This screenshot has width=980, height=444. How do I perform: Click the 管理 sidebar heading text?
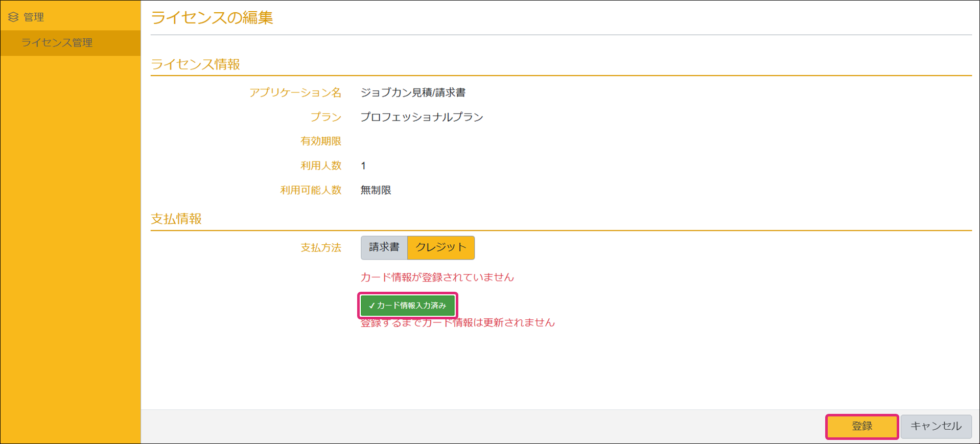pos(34,17)
